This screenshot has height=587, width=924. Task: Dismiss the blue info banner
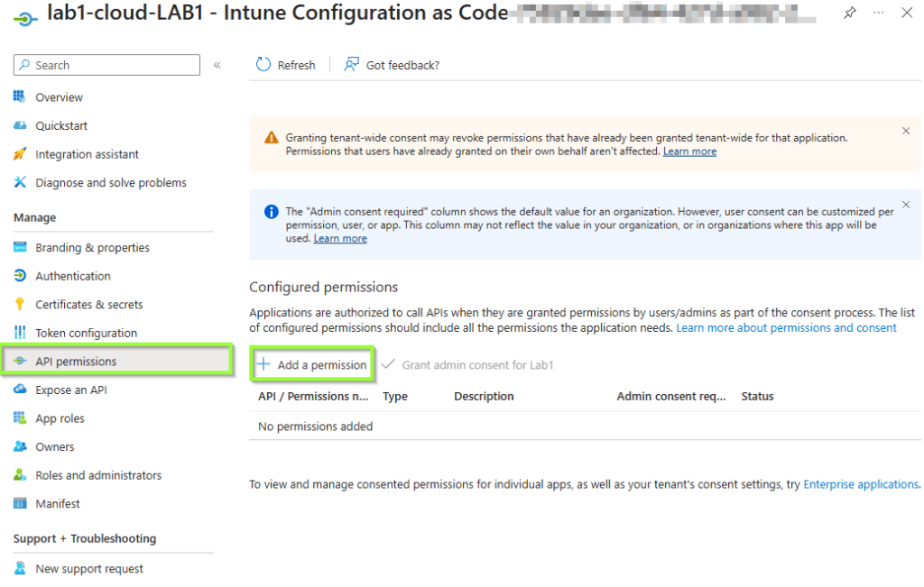pos(906,206)
